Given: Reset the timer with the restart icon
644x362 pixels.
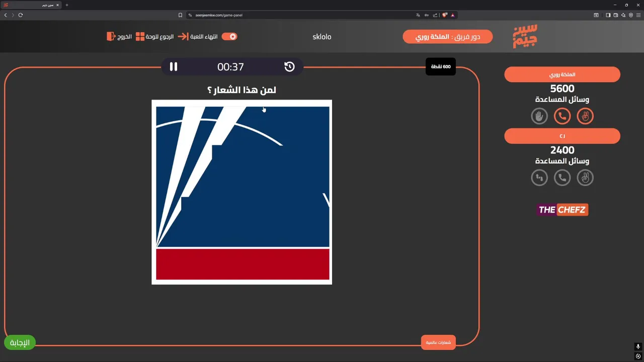Looking at the screenshot, I should point(289,66).
